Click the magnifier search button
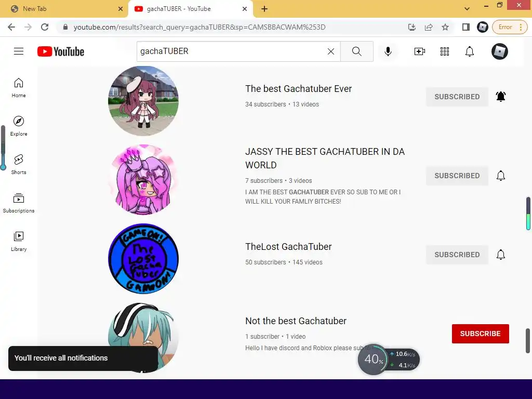This screenshot has height=399, width=532. coord(356,51)
